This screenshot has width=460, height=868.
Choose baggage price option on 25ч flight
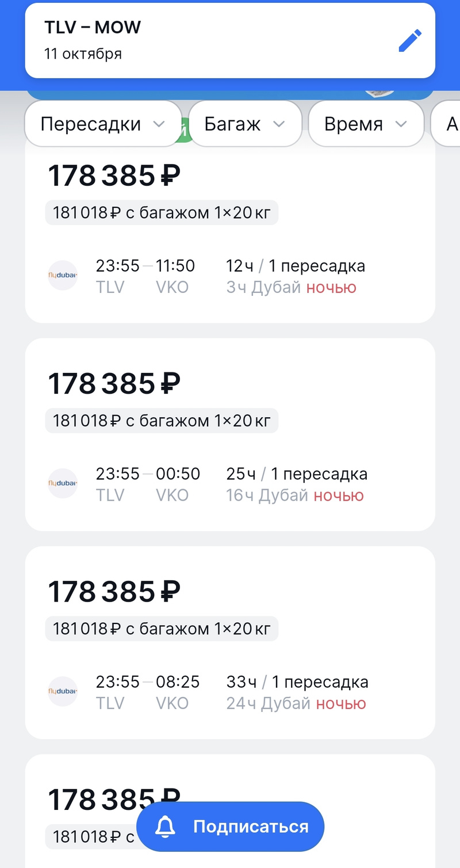(162, 421)
